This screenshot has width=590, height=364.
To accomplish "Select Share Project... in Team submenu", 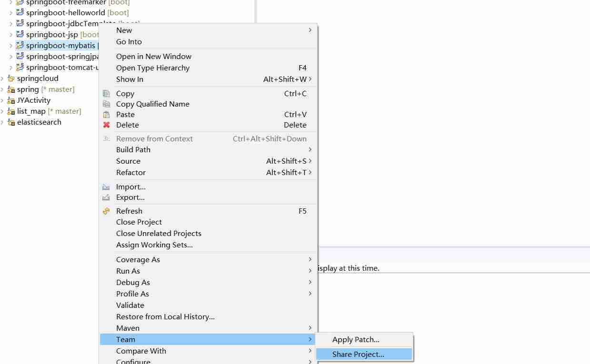I will pyautogui.click(x=364, y=354).
